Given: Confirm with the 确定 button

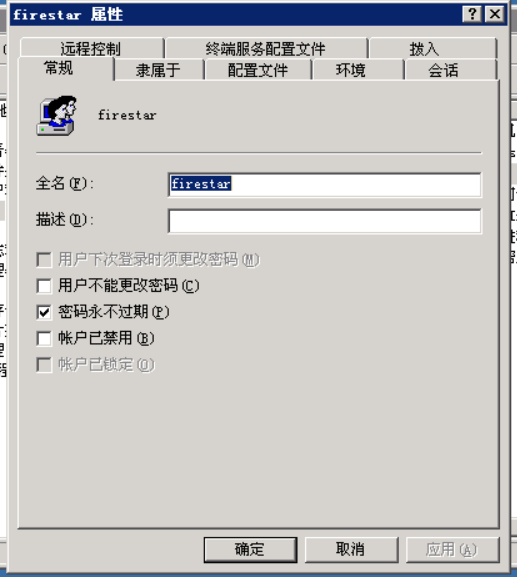Looking at the screenshot, I should point(250,549).
